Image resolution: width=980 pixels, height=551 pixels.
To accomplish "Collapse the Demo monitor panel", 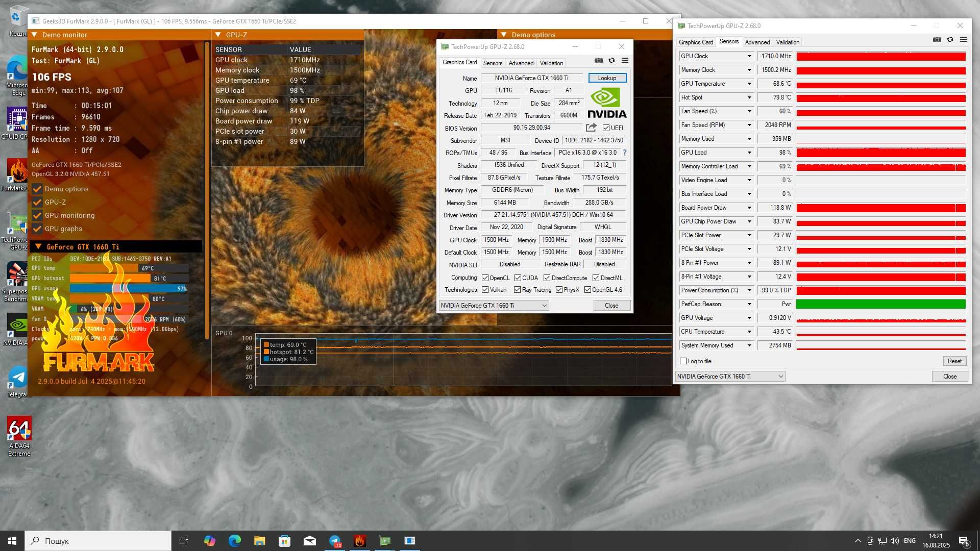I will pyautogui.click(x=35, y=35).
